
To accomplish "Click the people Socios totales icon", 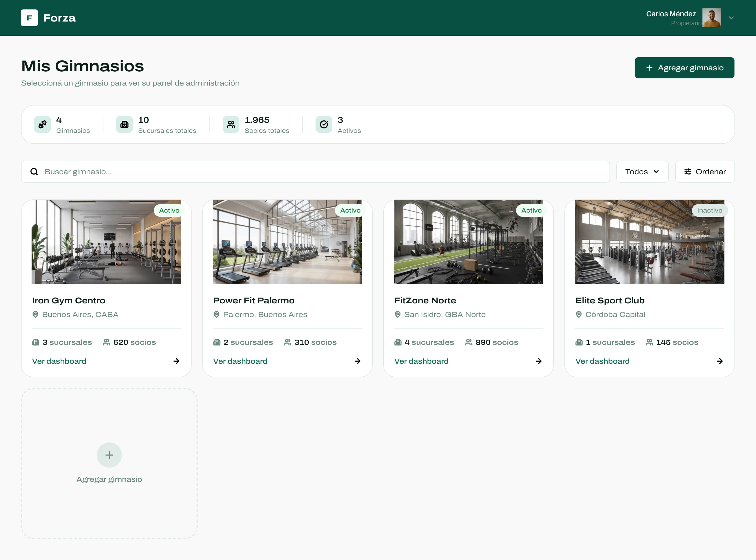I will pyautogui.click(x=231, y=124).
